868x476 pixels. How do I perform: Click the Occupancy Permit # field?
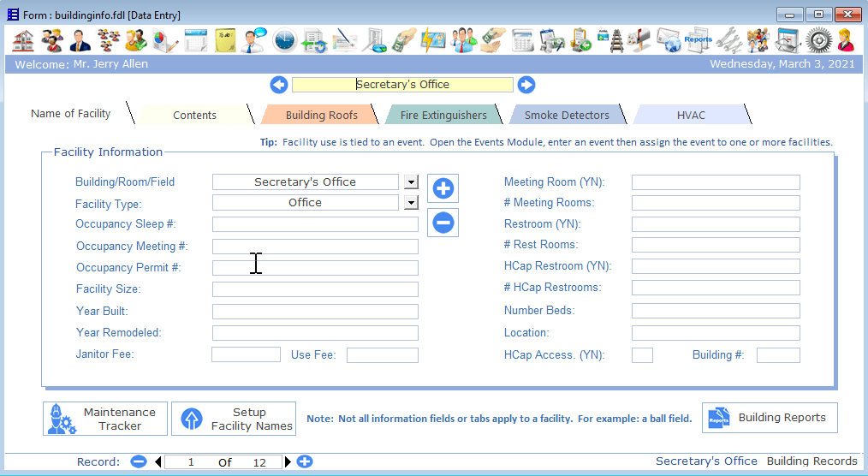[x=315, y=268]
